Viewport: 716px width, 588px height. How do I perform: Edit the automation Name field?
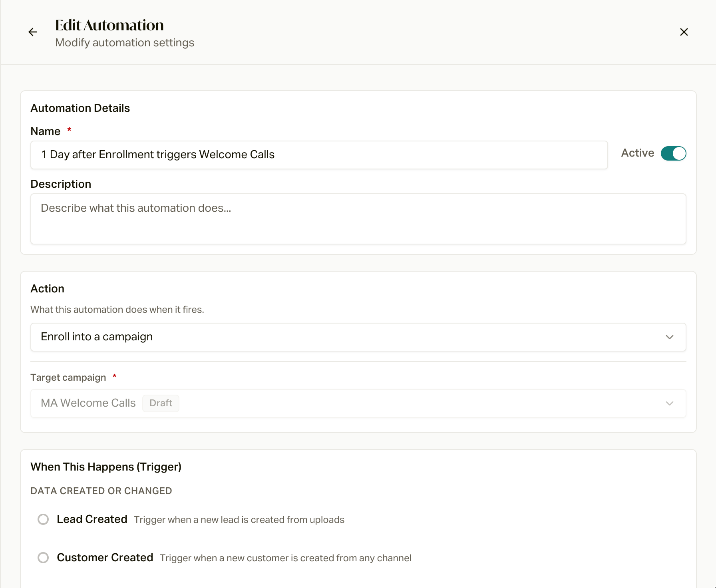coord(319,155)
